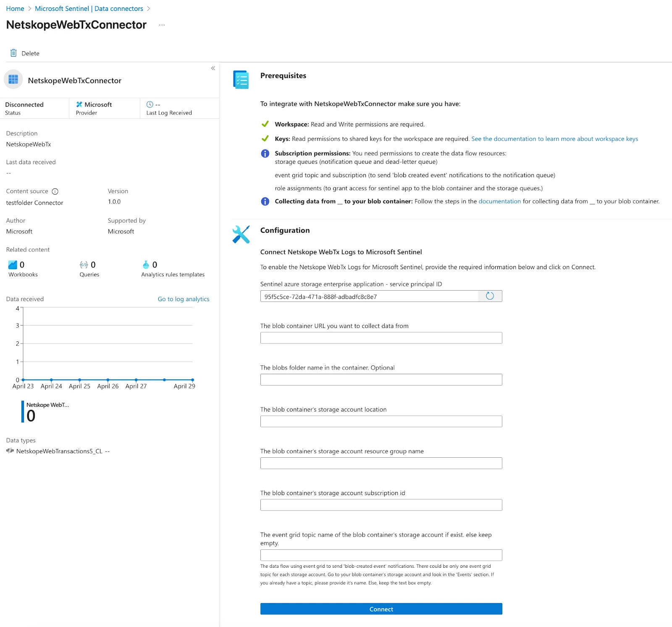
Task: Open Go to log analytics link
Action: click(184, 299)
